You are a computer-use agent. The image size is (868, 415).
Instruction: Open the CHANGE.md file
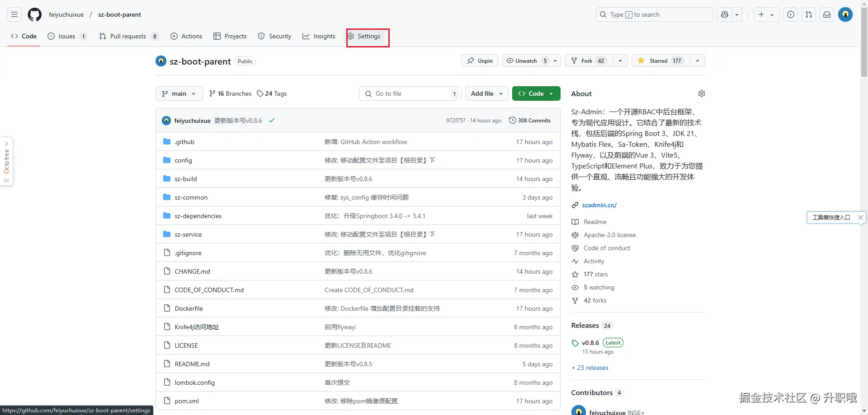point(192,271)
